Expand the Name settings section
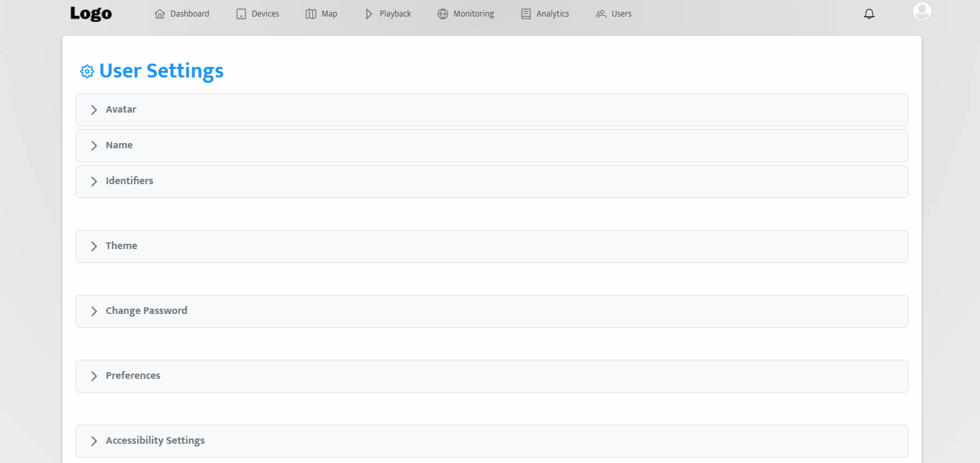 (119, 146)
